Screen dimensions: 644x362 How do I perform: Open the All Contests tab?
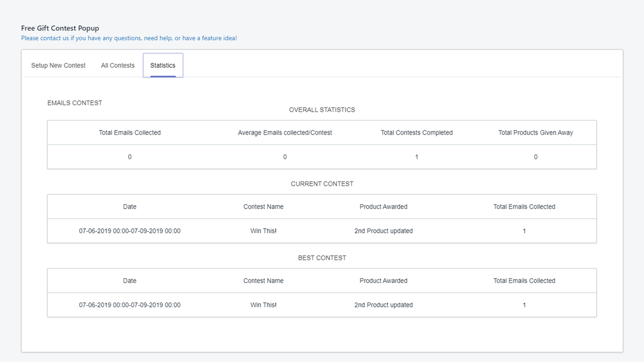[x=117, y=65]
